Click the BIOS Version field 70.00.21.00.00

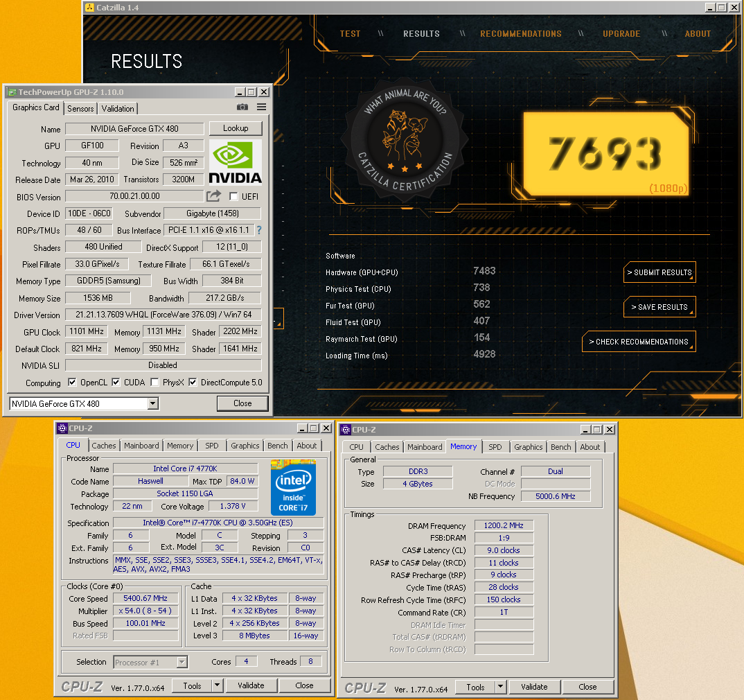[x=134, y=196]
